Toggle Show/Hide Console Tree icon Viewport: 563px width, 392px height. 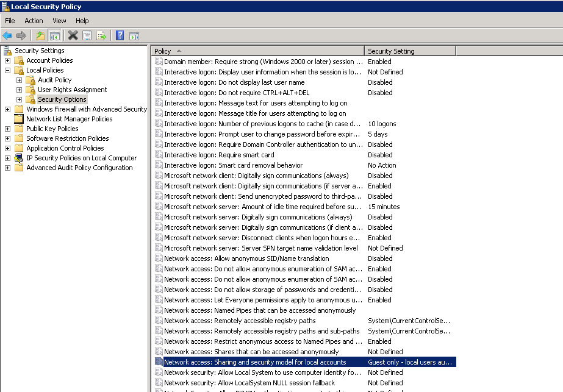point(55,35)
